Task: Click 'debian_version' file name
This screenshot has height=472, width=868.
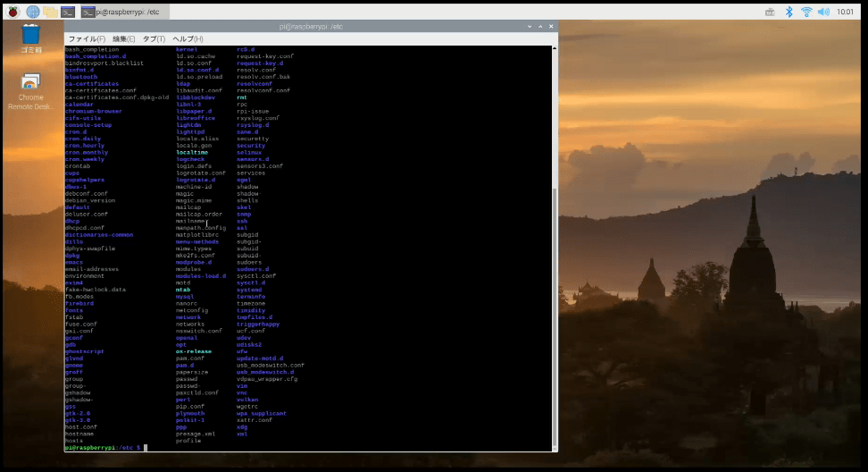Action: (89, 200)
